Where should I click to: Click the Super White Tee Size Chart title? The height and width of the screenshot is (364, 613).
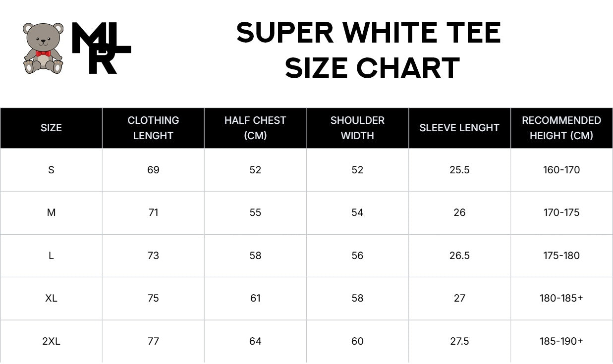369,50
